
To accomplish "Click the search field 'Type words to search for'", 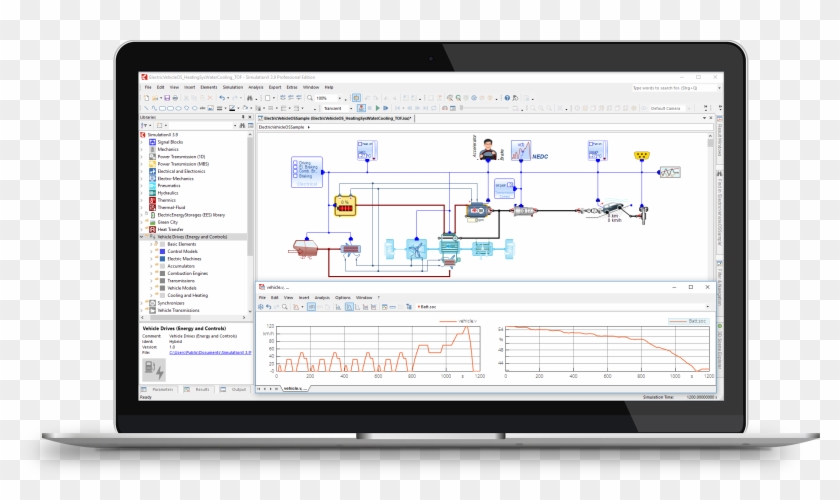I will point(673,88).
